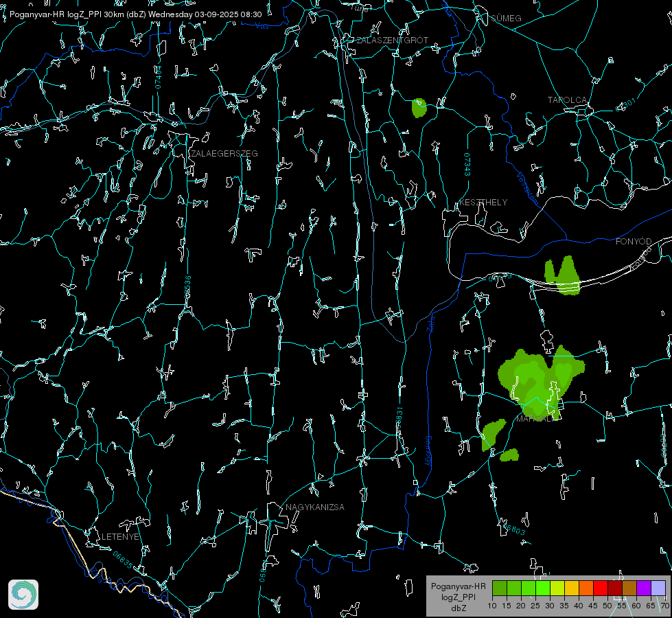Click the dbZ unit label in legend
Viewport: 672px width, 618px height.
pyautogui.click(x=458, y=608)
